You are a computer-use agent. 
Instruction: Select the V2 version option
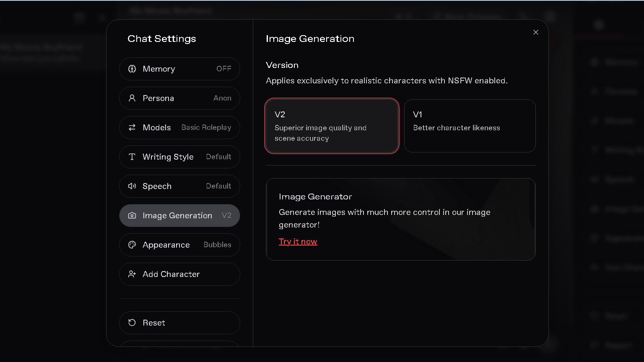(x=332, y=126)
